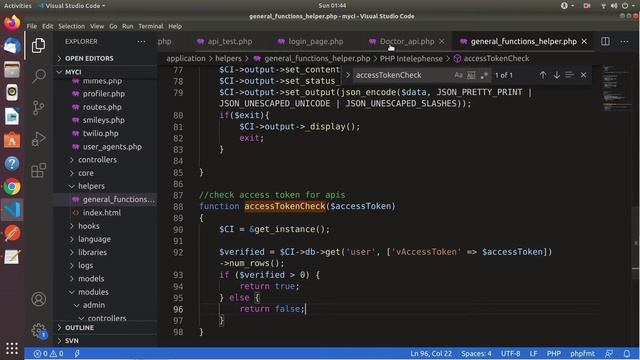Viewport: 640px width, 360px height.
Task: Switch to the Doctor_api.php tab
Action: (407, 41)
